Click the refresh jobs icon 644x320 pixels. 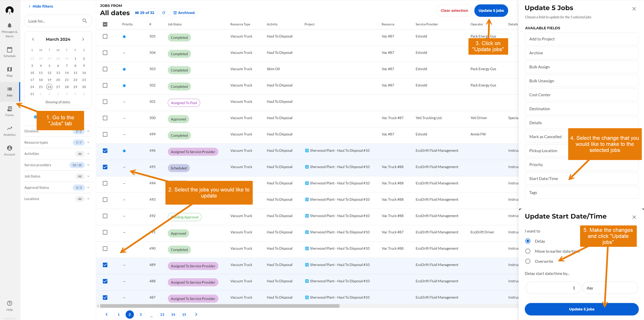[x=163, y=13]
